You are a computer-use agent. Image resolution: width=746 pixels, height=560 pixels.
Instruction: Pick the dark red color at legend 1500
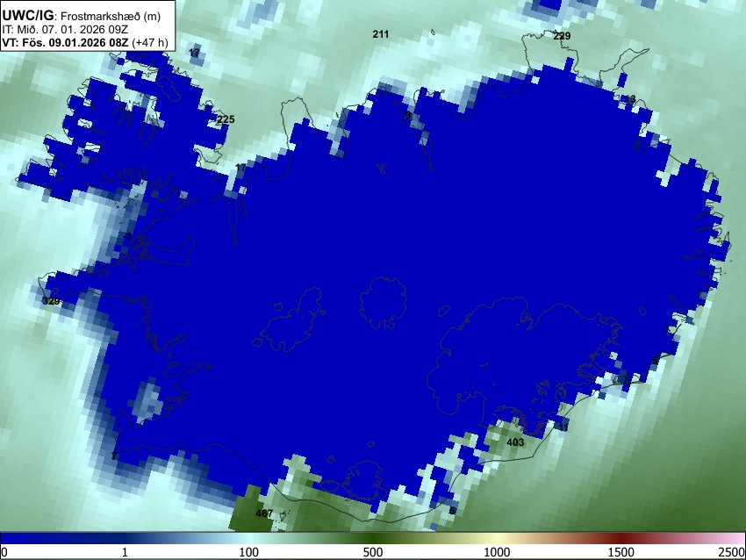coord(621,538)
